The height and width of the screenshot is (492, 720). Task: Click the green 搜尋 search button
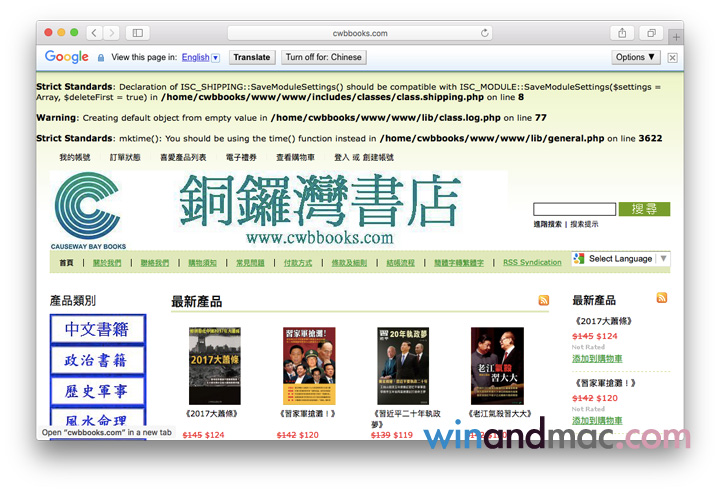click(x=644, y=209)
